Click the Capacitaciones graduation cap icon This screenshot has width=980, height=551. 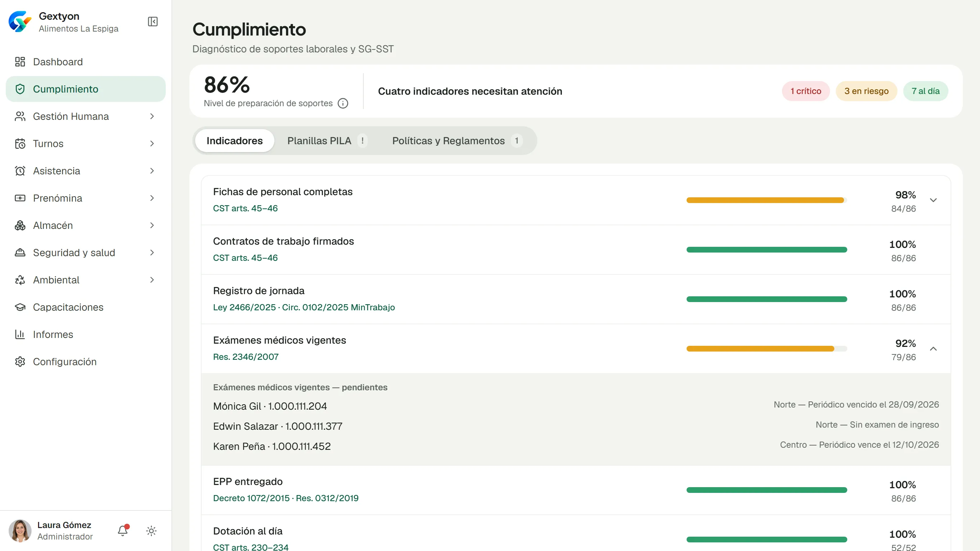point(20,307)
